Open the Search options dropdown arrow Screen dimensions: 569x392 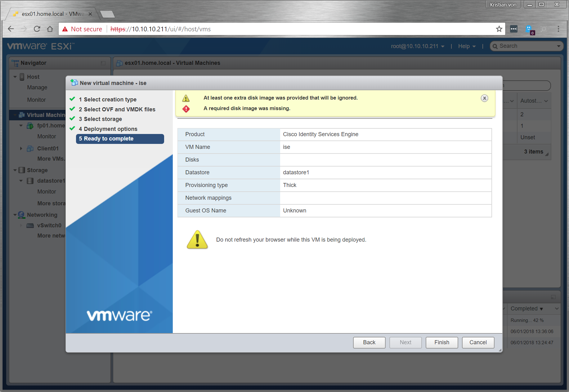(x=558, y=46)
